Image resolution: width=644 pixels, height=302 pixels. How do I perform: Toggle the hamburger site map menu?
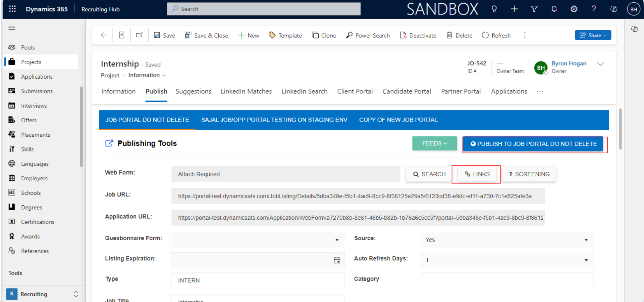pyautogui.click(x=12, y=28)
